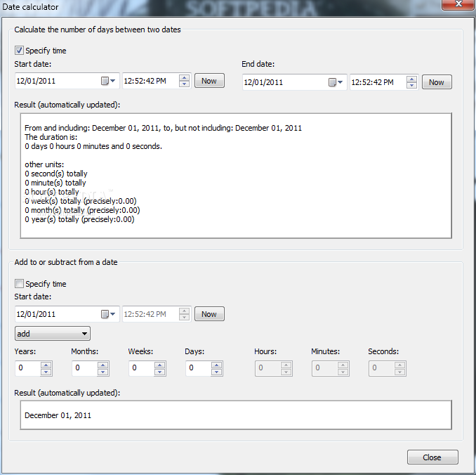The width and height of the screenshot is (476, 475).
Task: Uncheck Specify time in days-between section
Action: click(x=19, y=51)
